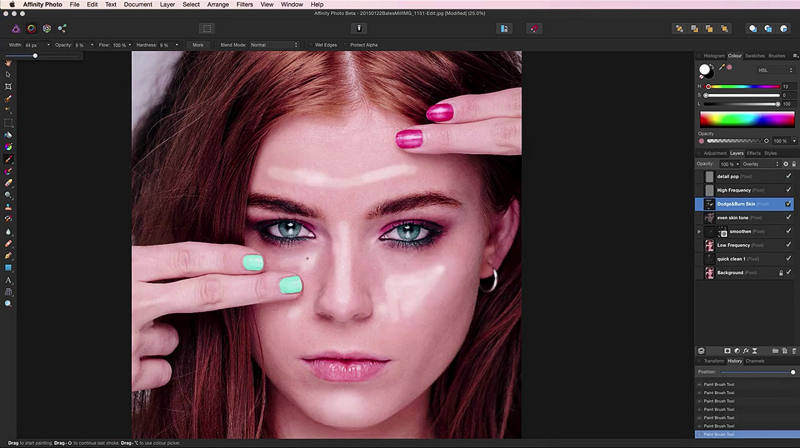The image size is (800, 448).
Task: Select the Crop tool
Action: 8,87
